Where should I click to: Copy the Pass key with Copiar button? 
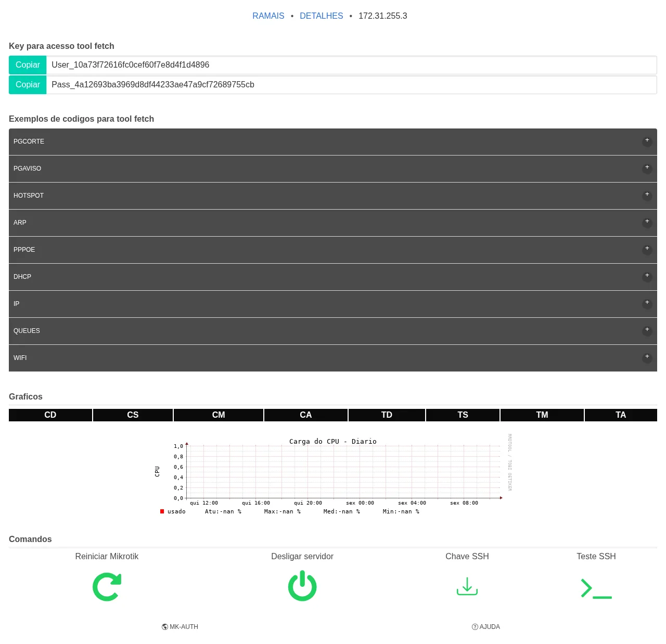tap(28, 85)
